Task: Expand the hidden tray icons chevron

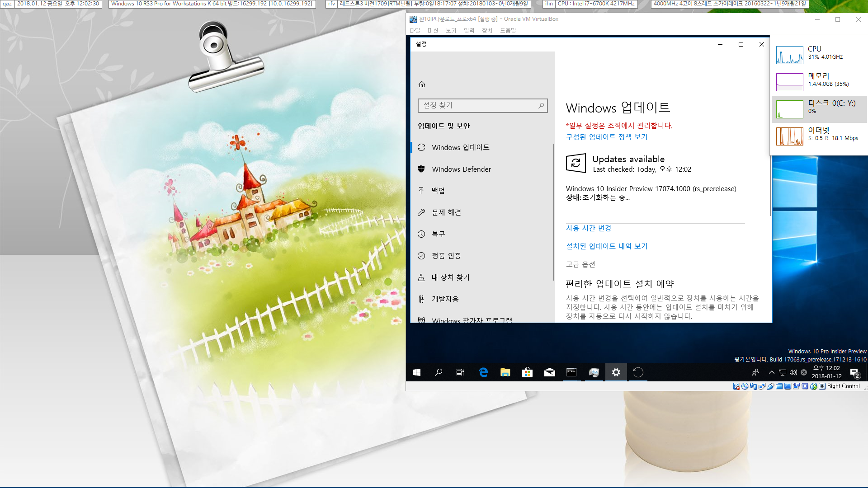Action: [771, 372]
